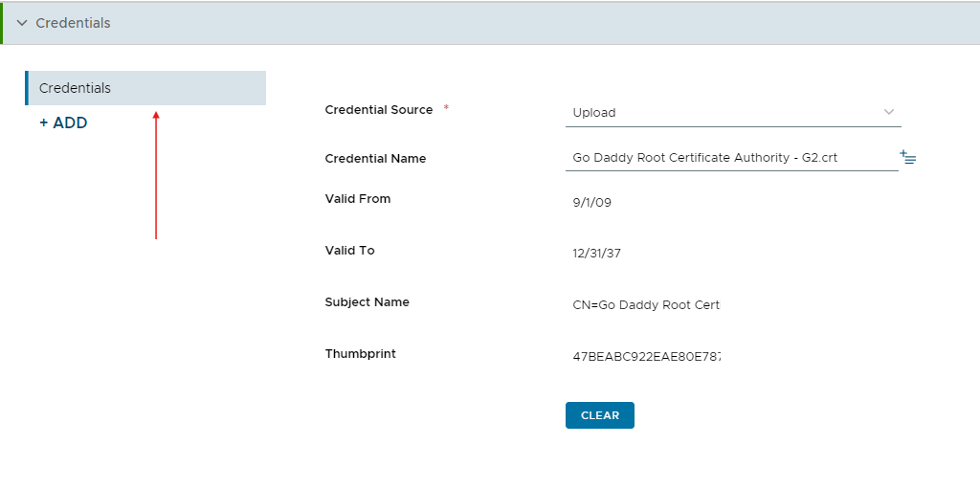
Task: Click the Thumbprint value starting 47BEABC
Action: pos(646,357)
